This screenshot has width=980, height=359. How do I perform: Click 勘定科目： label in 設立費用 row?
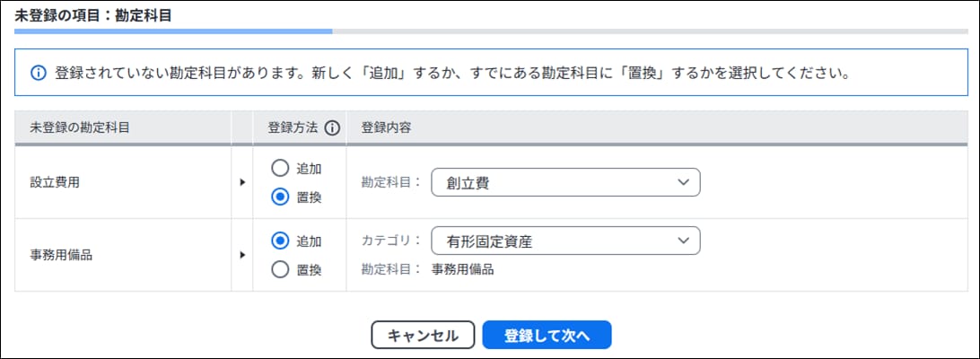pyautogui.click(x=392, y=182)
